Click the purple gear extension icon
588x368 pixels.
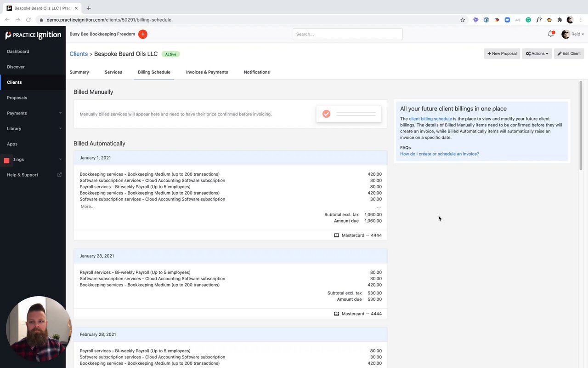pyautogui.click(x=475, y=20)
